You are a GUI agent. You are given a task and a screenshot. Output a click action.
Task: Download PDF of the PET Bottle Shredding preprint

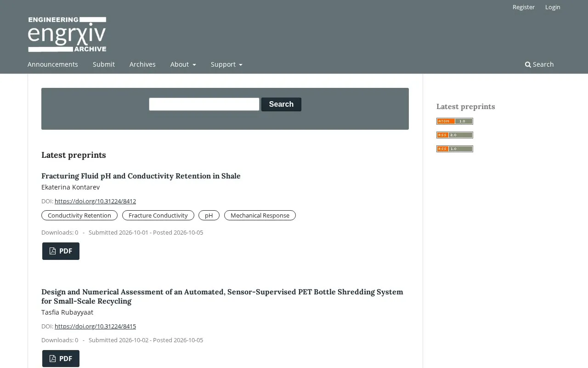pyautogui.click(x=61, y=359)
